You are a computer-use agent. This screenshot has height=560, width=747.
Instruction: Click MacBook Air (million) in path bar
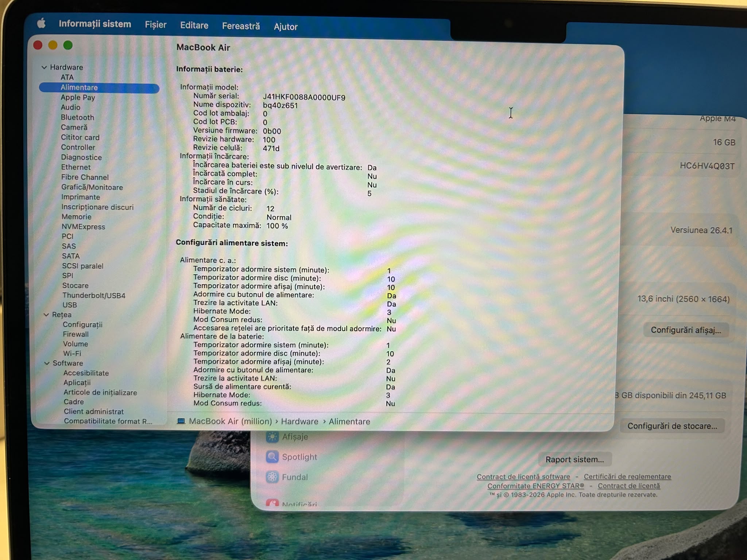(225, 421)
